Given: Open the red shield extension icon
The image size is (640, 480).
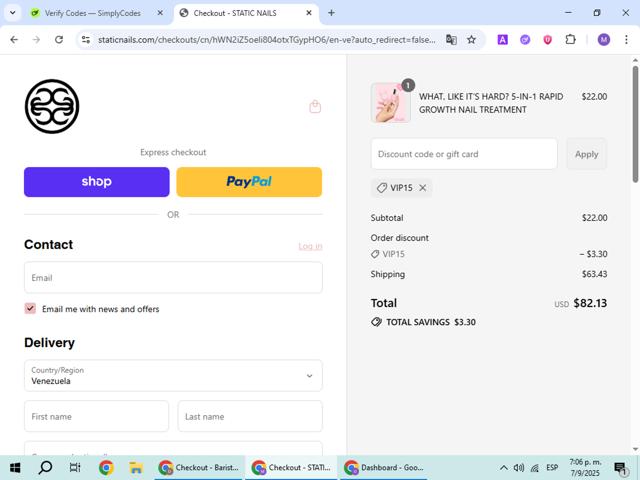Looking at the screenshot, I should click(x=547, y=40).
